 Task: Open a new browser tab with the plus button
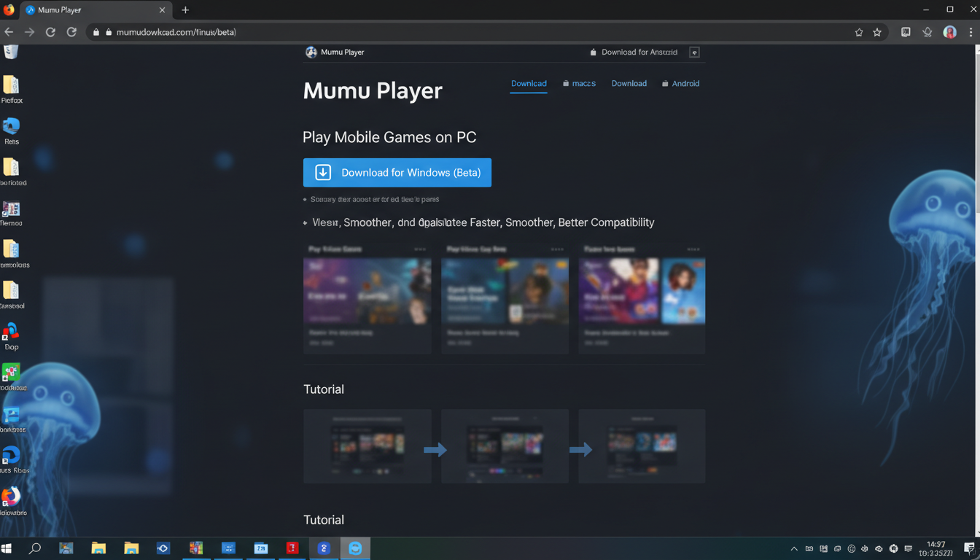(x=185, y=10)
